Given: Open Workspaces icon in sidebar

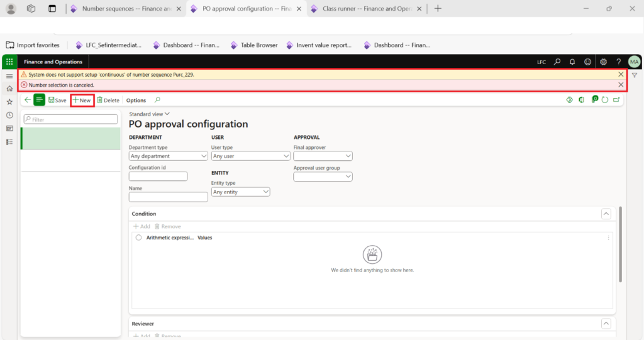Looking at the screenshot, I should [x=9, y=129].
